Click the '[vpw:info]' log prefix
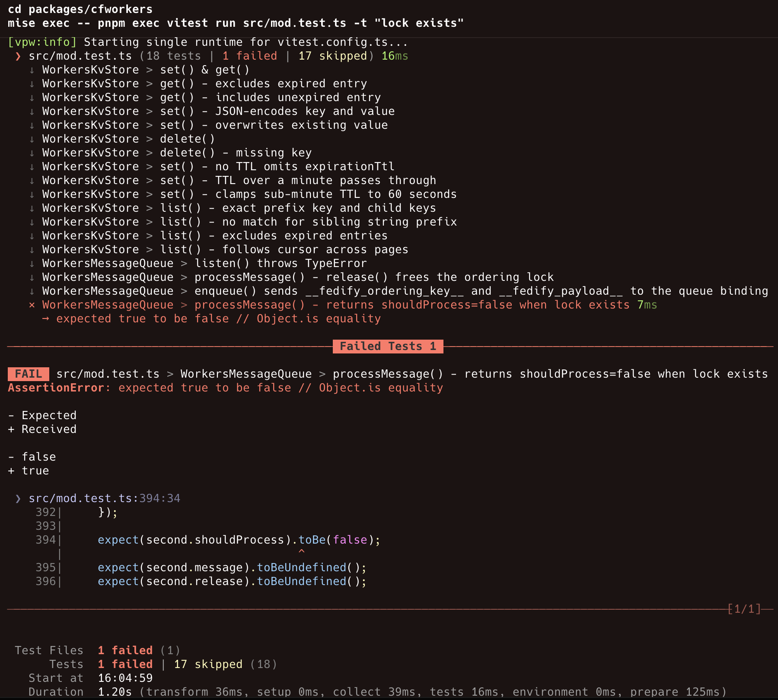 42,42
